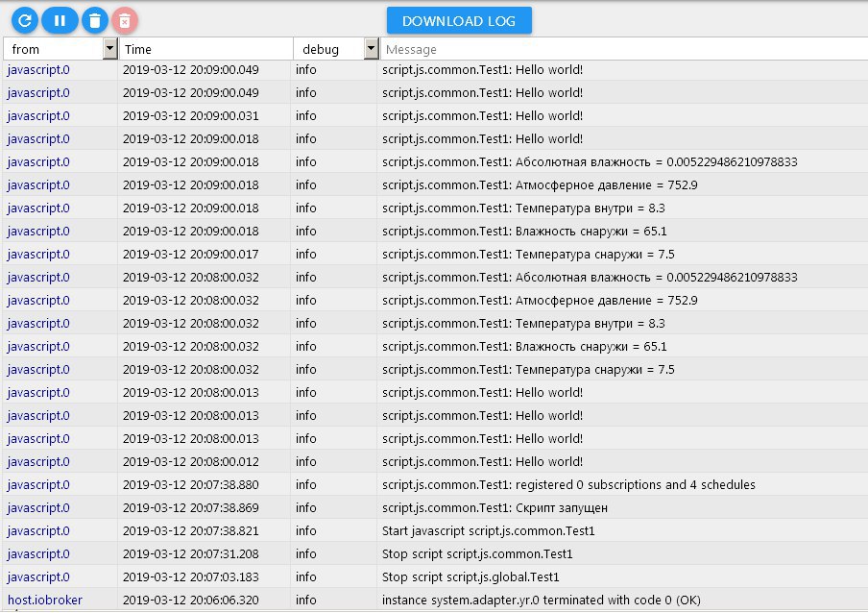The width and height of the screenshot is (868, 613).
Task: Click 'Влажность снаружи = 65.1' at 20:08:00.032
Action: pos(524,346)
